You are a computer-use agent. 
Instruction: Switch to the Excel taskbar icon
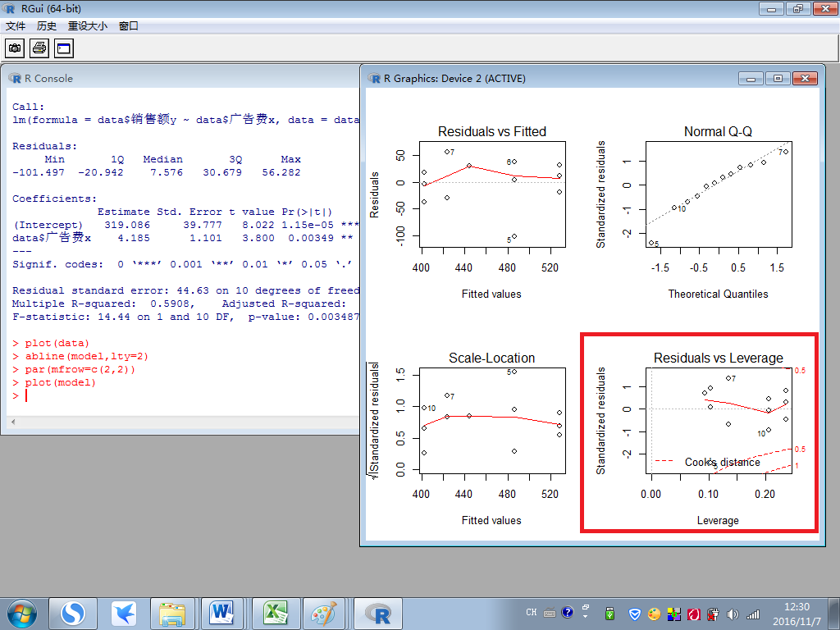[275, 614]
